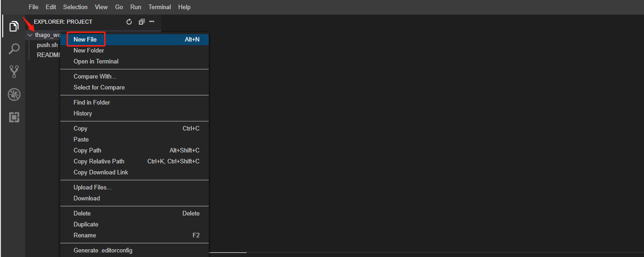The image size is (644, 257).
Task: Open the Selection menu in menu bar
Action: [75, 7]
